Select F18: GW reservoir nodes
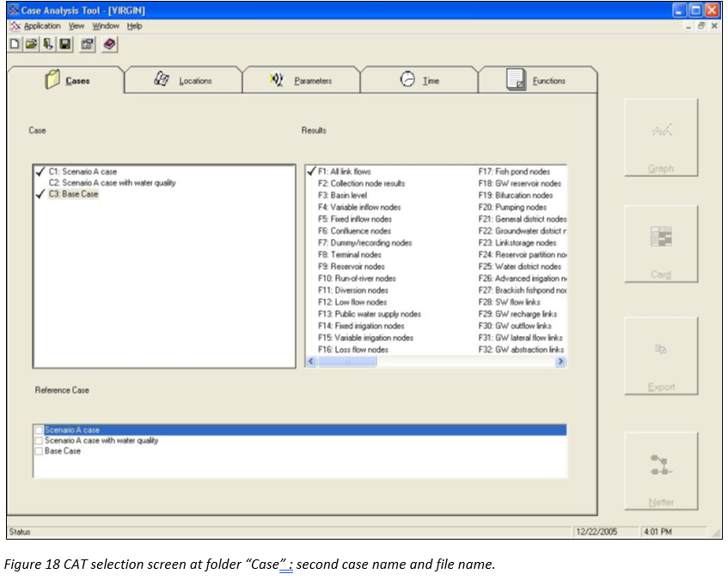Image resolution: width=728 pixels, height=580 pixels. coord(519,183)
